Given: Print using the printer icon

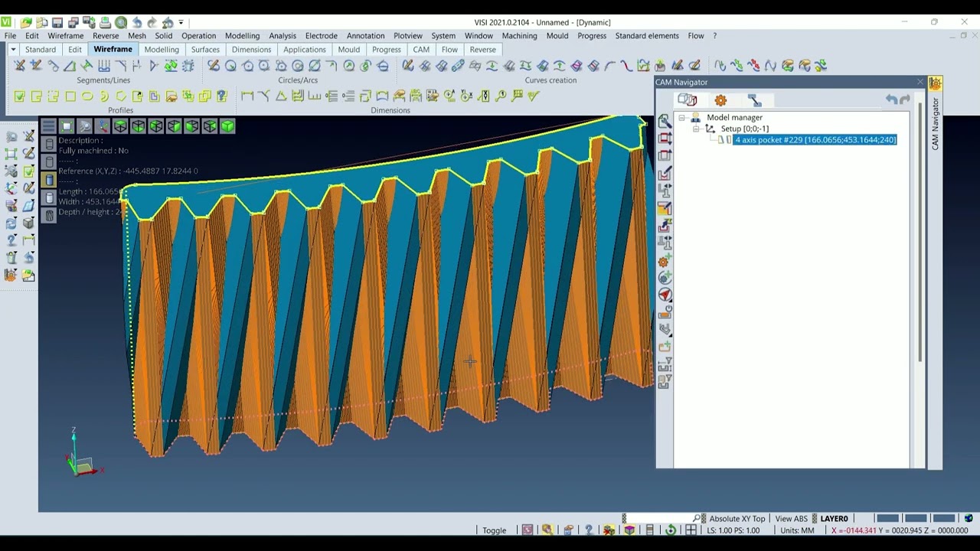Looking at the screenshot, I should 104,22.
